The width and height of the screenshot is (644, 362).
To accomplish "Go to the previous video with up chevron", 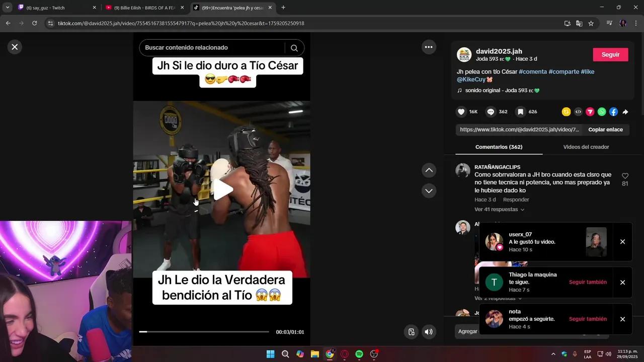I will (429, 170).
